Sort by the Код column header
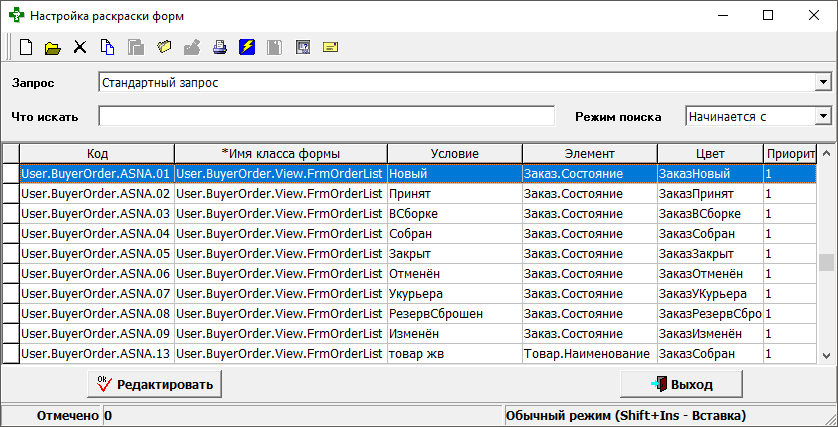The image size is (838, 427). click(97, 154)
